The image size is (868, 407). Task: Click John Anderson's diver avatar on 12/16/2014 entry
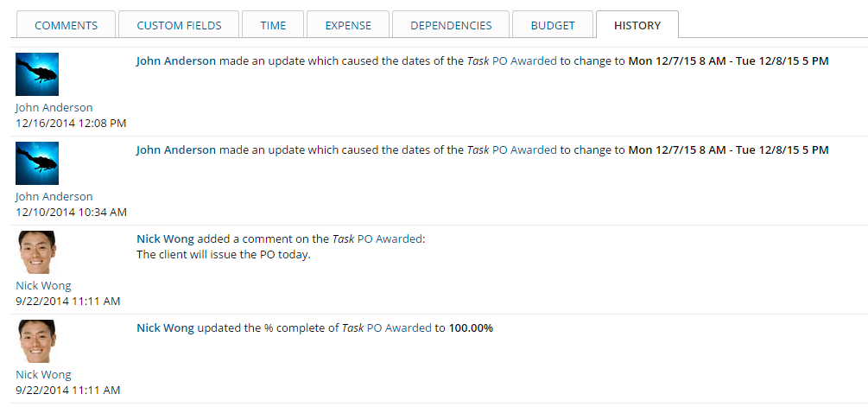point(37,74)
